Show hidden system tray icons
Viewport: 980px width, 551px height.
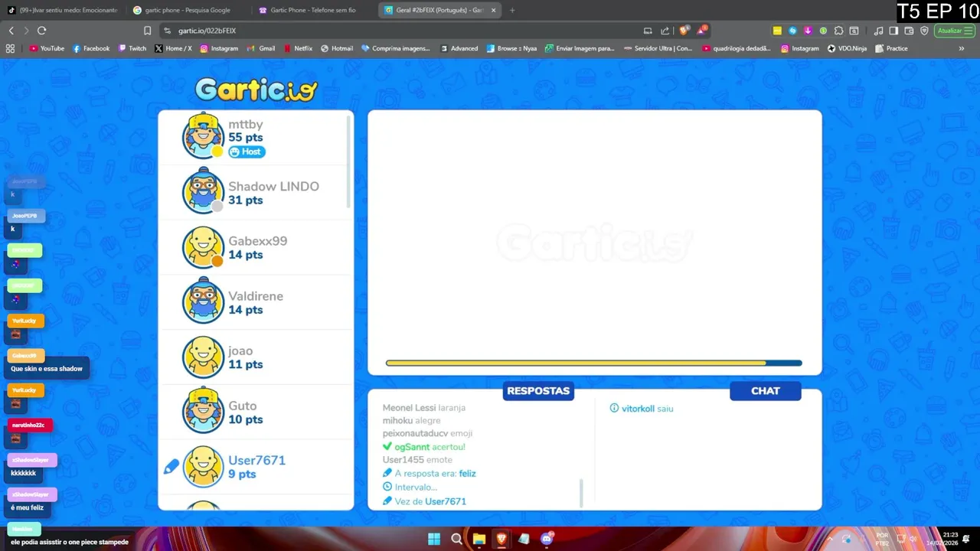[x=830, y=538]
